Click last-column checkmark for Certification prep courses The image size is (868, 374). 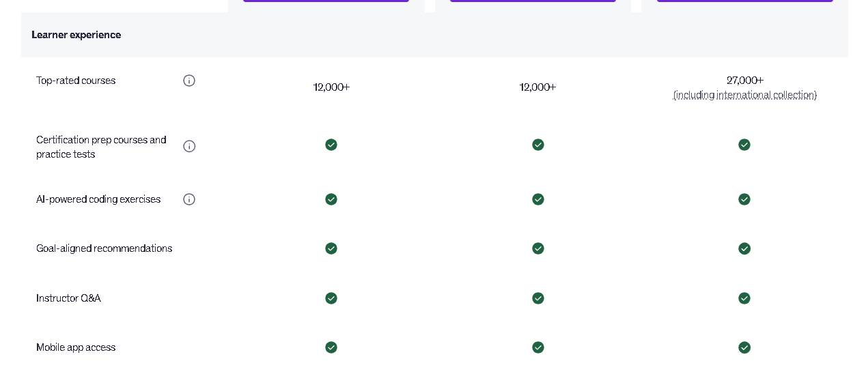click(744, 145)
